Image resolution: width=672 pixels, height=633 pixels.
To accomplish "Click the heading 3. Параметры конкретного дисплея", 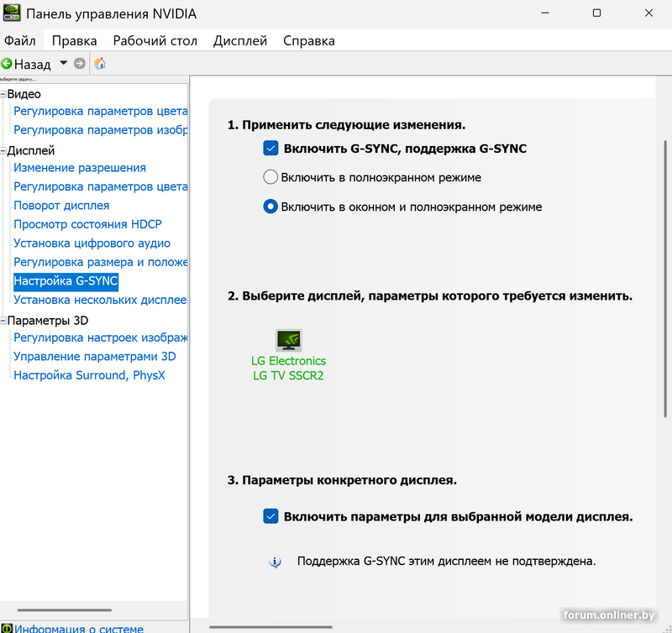I will [342, 480].
